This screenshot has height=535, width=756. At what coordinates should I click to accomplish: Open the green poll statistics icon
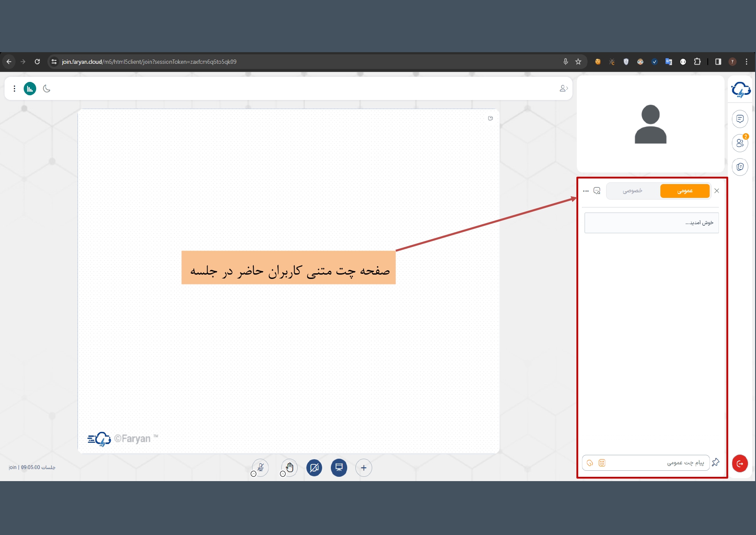pyautogui.click(x=30, y=89)
